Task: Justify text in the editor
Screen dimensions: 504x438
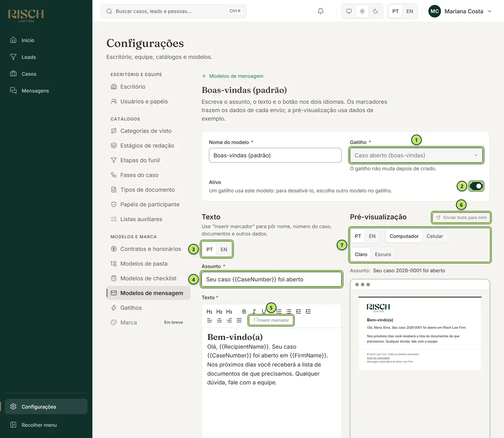Action: pos(239,320)
